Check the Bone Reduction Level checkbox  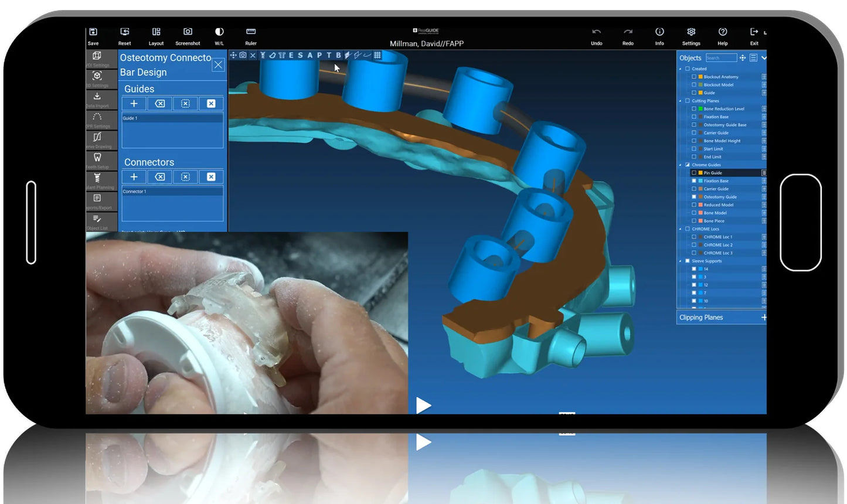coord(694,109)
